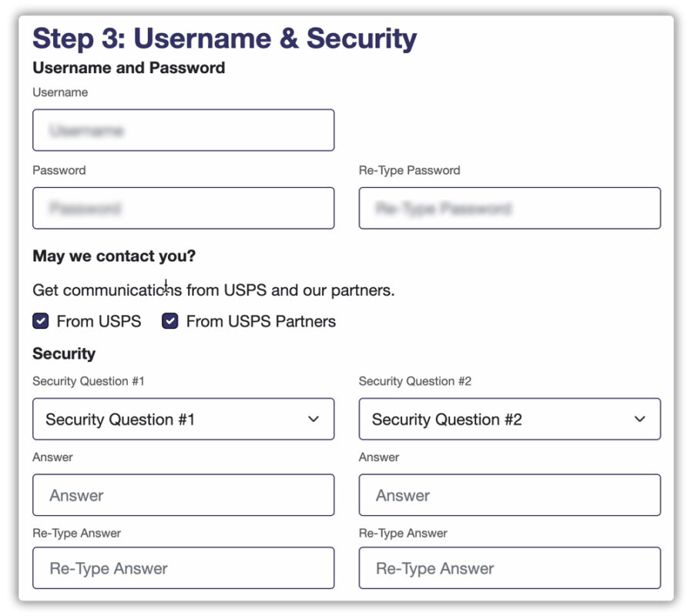
Task: Open the Security Question #1 dropdown
Action: tap(183, 419)
